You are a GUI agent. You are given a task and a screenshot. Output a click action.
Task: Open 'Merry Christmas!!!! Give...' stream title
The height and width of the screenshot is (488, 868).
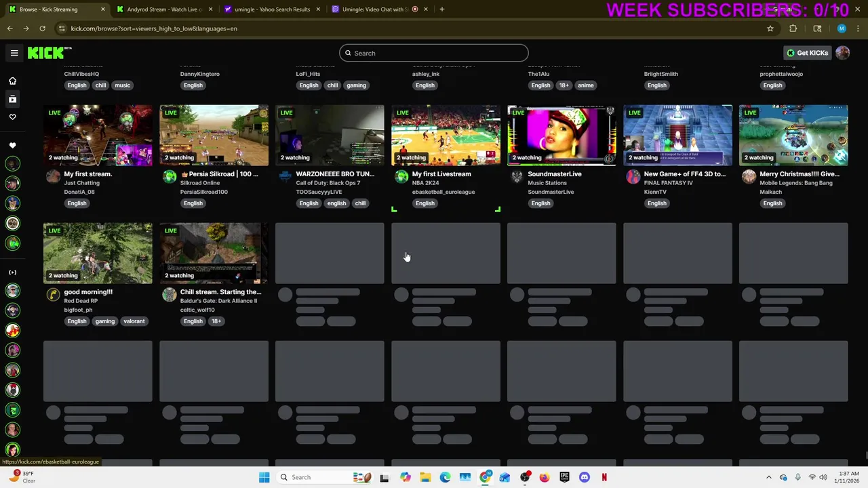(800, 174)
